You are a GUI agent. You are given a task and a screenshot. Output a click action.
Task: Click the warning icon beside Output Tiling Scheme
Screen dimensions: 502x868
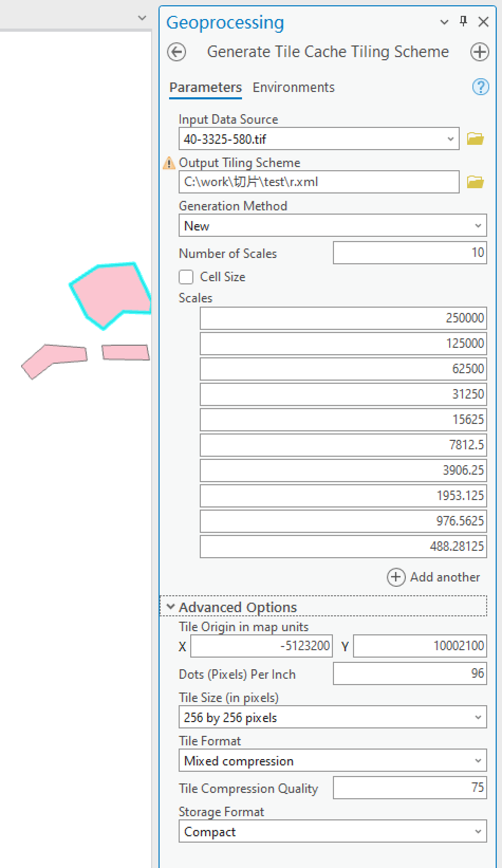pos(169,163)
